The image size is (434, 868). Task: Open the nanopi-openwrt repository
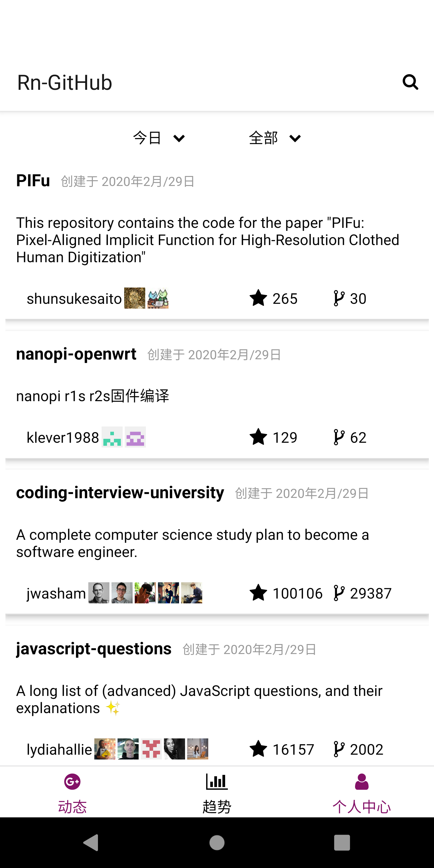[x=76, y=354]
